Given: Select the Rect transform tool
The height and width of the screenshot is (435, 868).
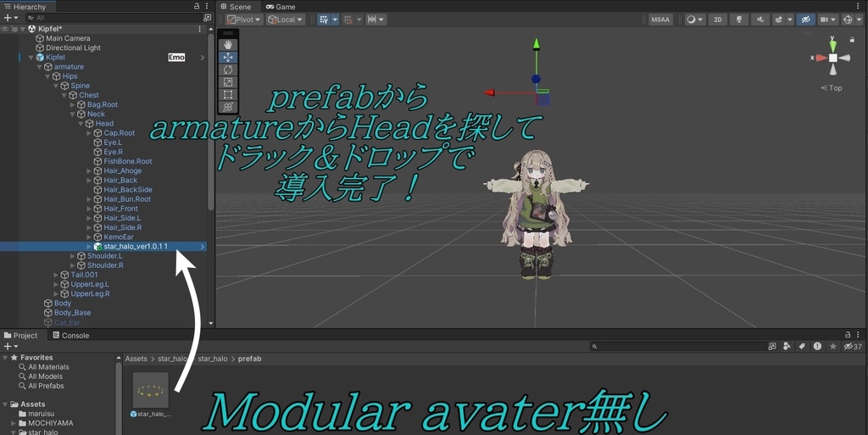Looking at the screenshot, I should [x=228, y=94].
